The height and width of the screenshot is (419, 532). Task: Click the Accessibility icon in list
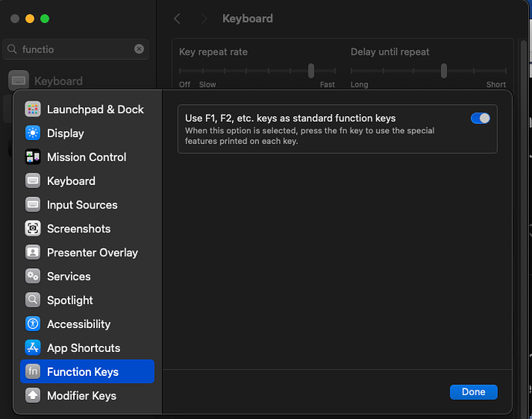tap(32, 324)
